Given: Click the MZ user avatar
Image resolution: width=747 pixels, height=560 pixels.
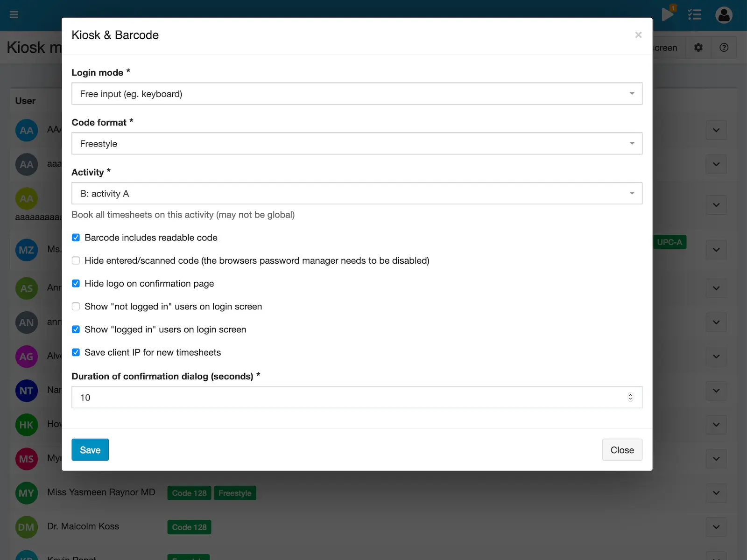Looking at the screenshot, I should (x=27, y=250).
